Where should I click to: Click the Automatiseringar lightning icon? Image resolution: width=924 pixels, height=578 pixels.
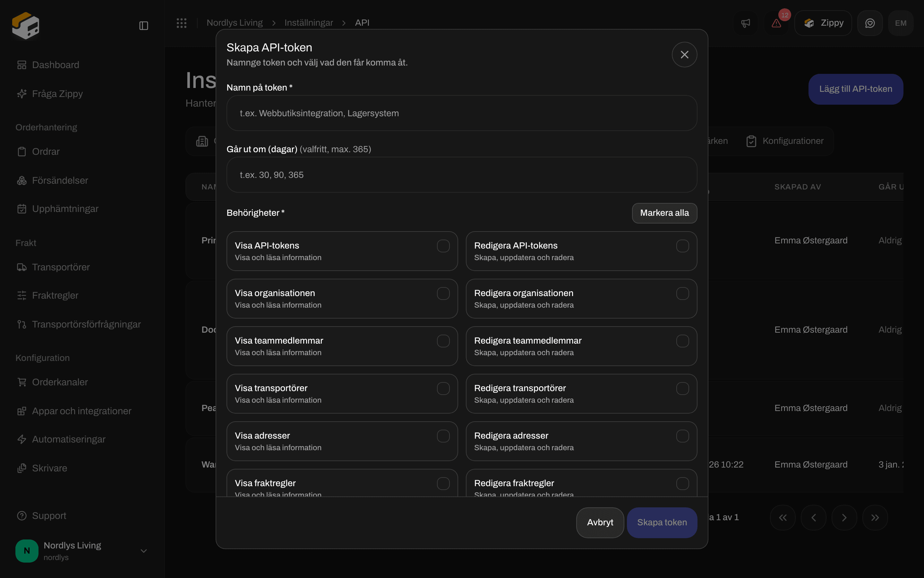click(x=22, y=439)
